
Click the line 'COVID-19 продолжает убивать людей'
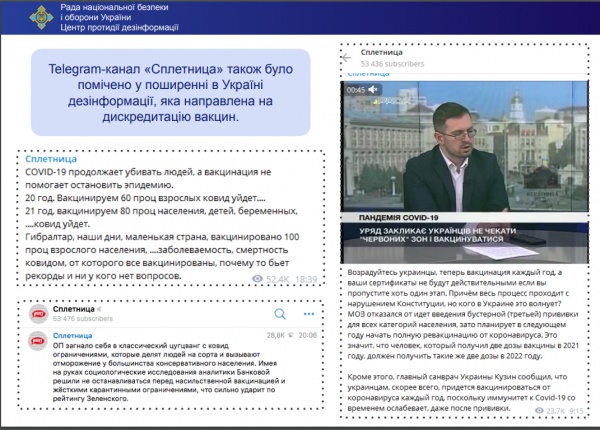[x=148, y=172]
